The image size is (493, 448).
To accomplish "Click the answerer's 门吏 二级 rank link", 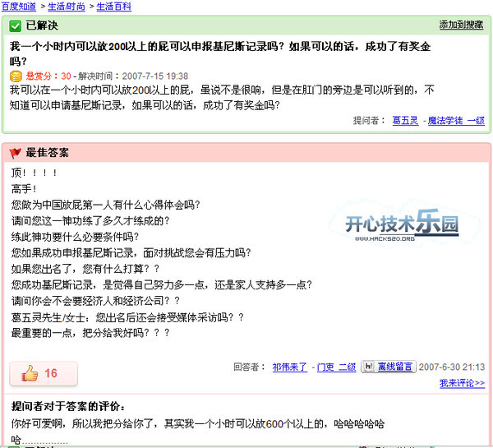I will click(x=336, y=367).
